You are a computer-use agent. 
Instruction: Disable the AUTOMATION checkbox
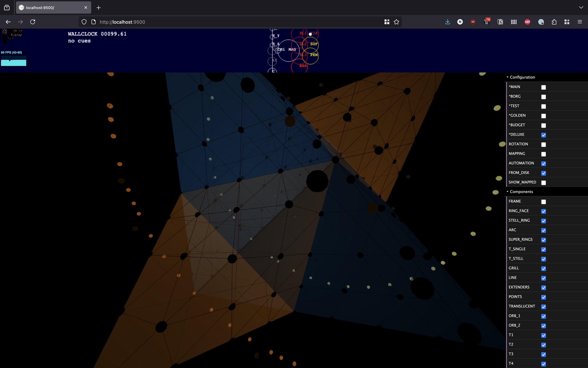click(x=544, y=164)
